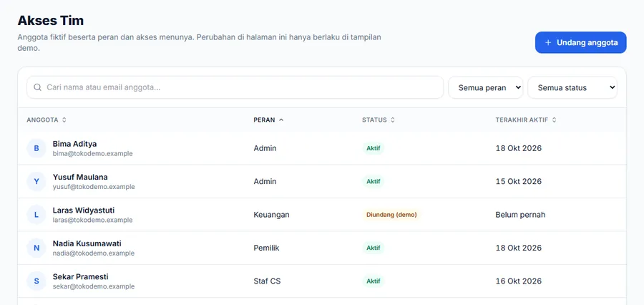This screenshot has width=644, height=305.
Task: Sort by the Terakhir Aktif column header
Action: pyautogui.click(x=526, y=120)
